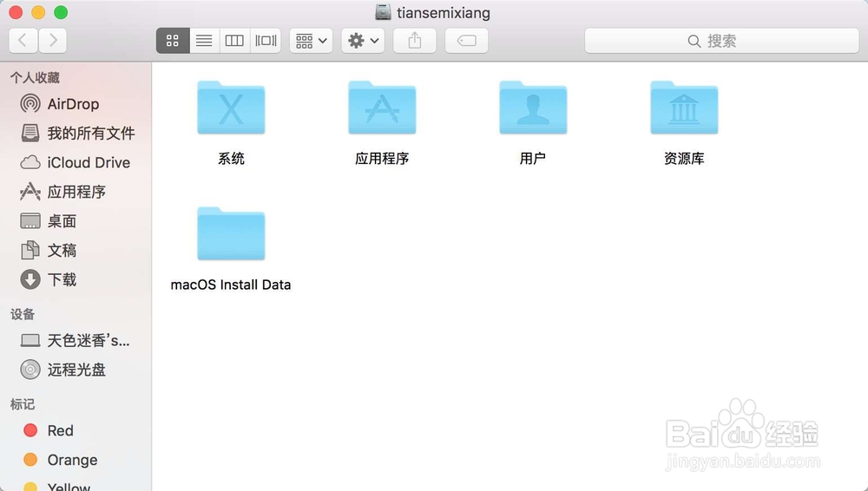Screen dimensions: 868x491
Task: Switch to icon view mode
Action: pos(173,41)
